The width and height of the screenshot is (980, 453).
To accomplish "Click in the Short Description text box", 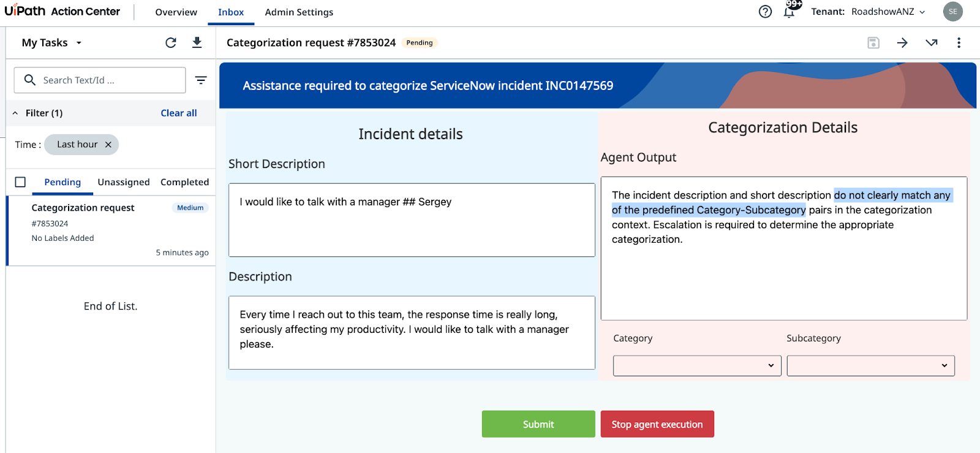I will [x=412, y=220].
